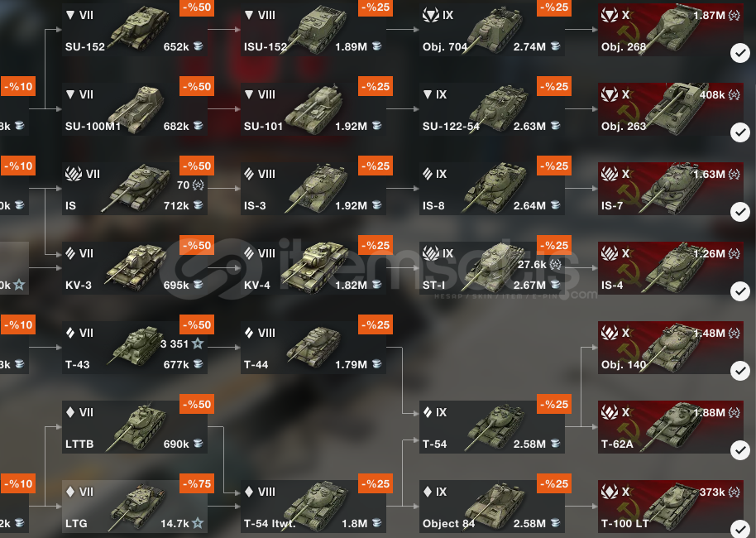Select the KV-4 tank icon
Viewport: 756px width, 538px height.
(x=316, y=268)
